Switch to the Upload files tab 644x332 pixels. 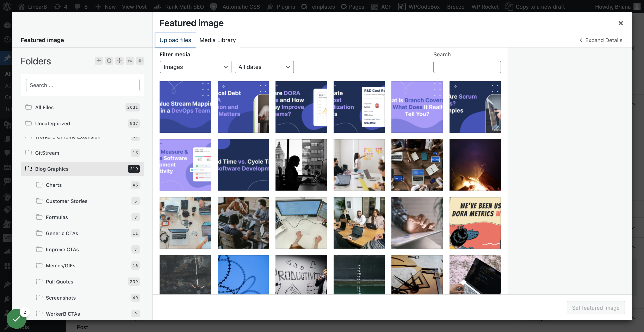(175, 40)
